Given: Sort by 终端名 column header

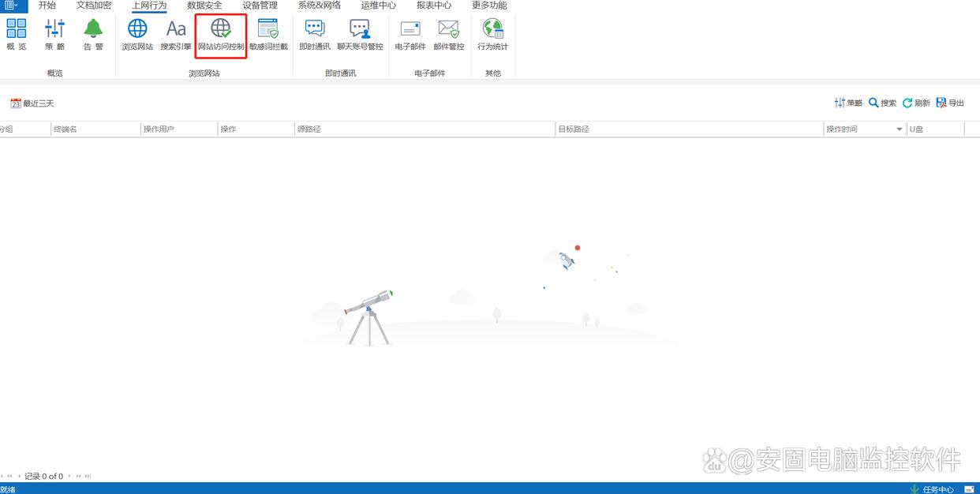Looking at the screenshot, I should pyautogui.click(x=95, y=129).
